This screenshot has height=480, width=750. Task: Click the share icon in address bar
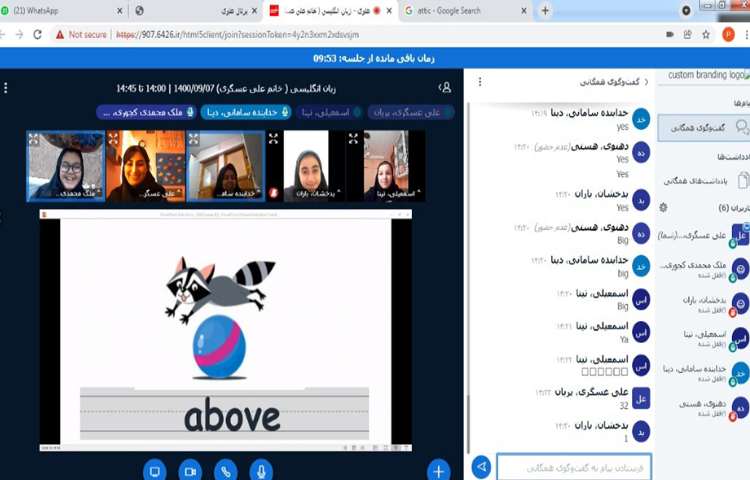click(x=687, y=34)
